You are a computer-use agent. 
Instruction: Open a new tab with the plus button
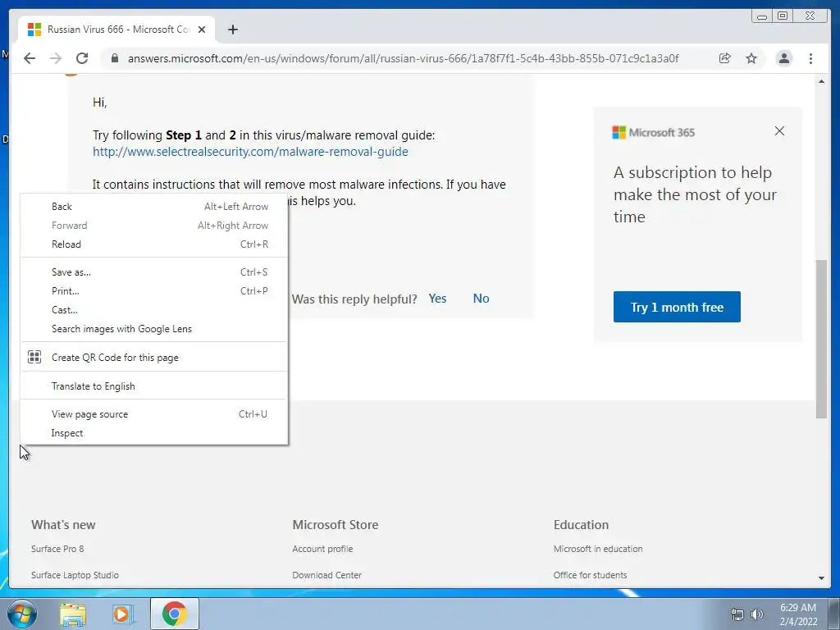click(232, 30)
